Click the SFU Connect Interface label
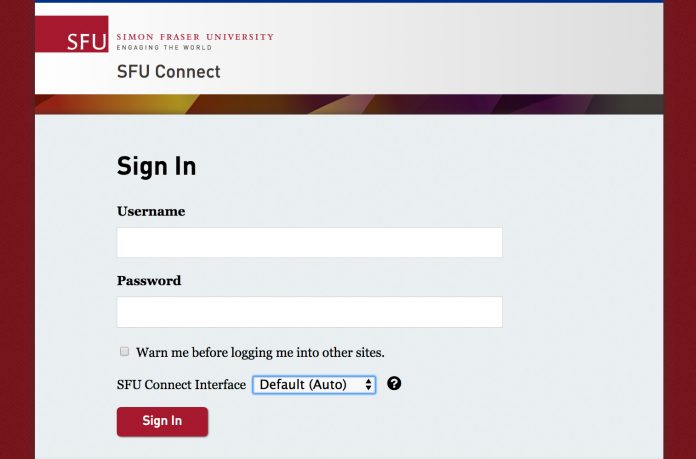The width and height of the screenshot is (696, 459). (x=181, y=384)
